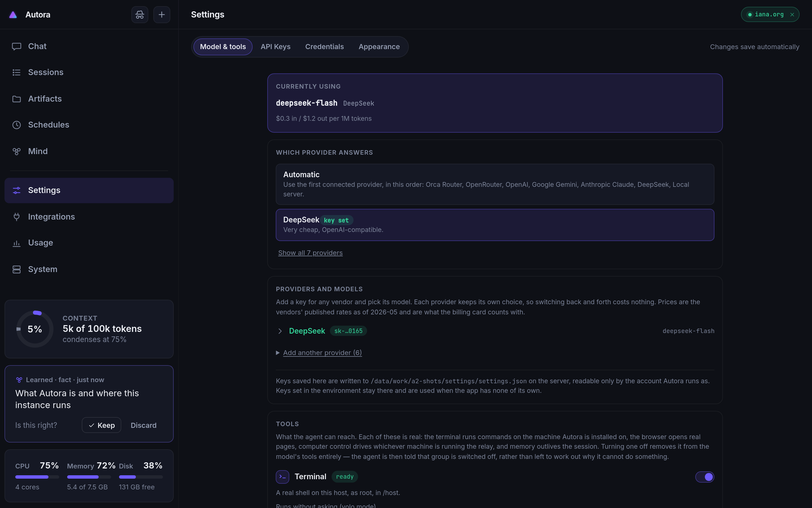Open Schedules in the sidebar
812x508 pixels.
coord(89,125)
